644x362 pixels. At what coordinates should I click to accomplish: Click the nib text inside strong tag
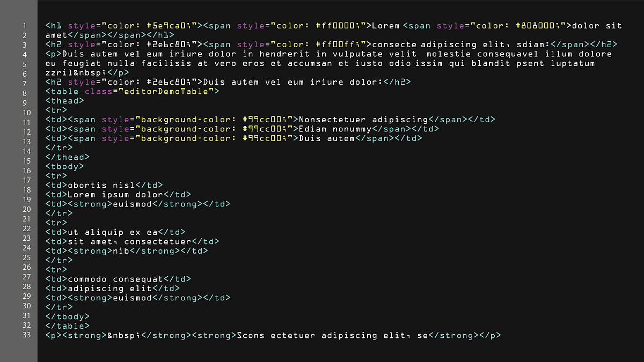[x=120, y=250]
